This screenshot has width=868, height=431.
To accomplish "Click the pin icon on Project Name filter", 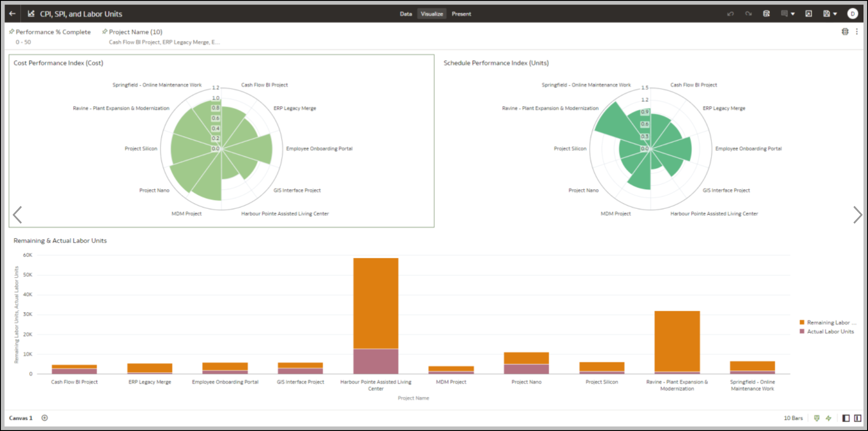I will coord(105,32).
